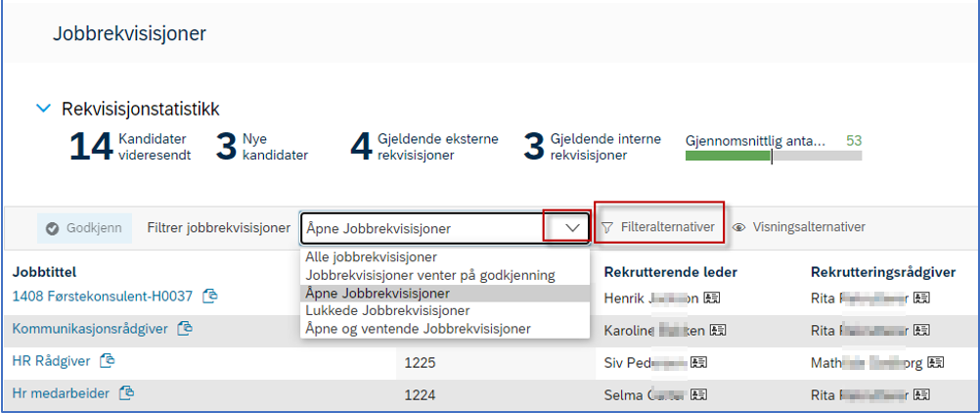Open contact card icon for HR Rådgiver recruiter
The image size is (980, 413).
pyautogui.click(x=936, y=362)
